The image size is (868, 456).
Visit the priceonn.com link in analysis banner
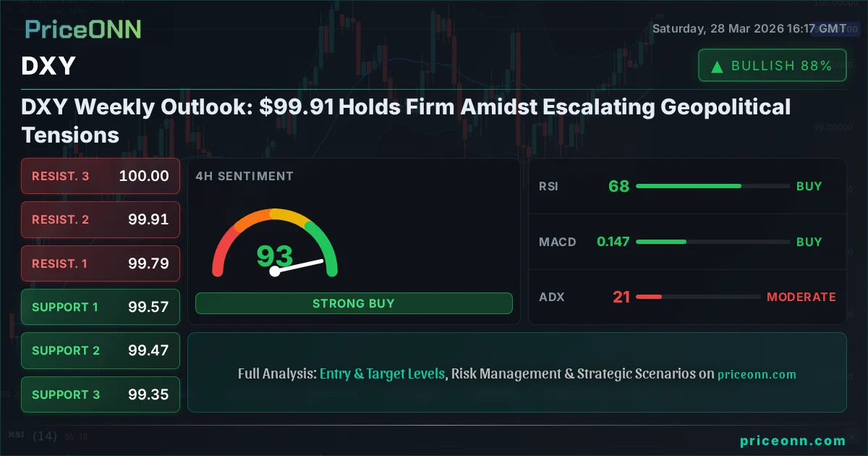[x=757, y=375]
